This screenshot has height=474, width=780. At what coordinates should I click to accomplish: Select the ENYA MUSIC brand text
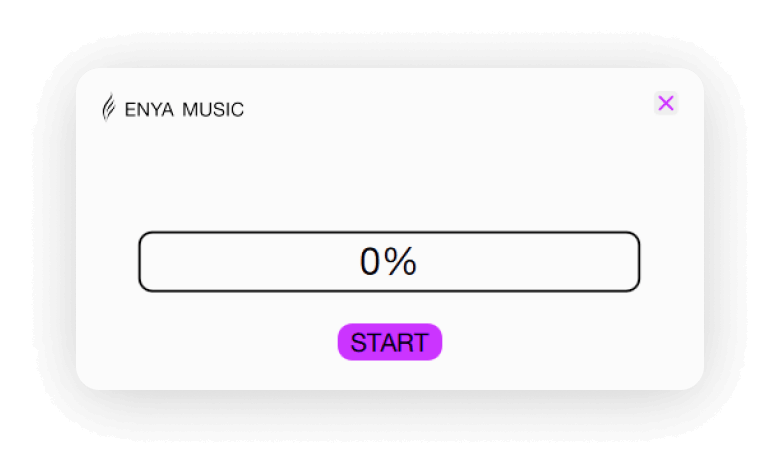click(x=184, y=109)
